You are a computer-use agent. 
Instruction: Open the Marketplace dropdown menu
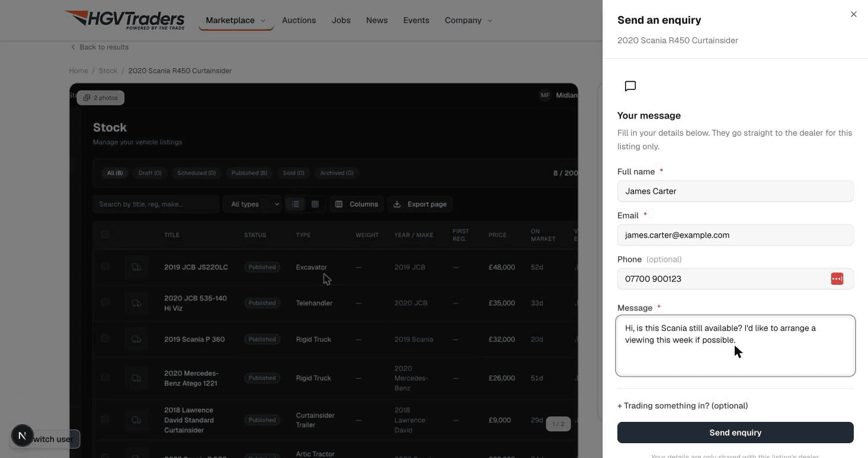(236, 20)
